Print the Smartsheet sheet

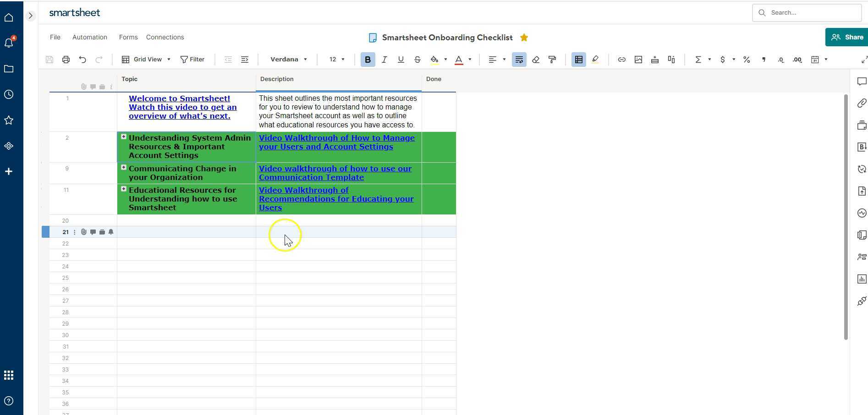point(66,59)
